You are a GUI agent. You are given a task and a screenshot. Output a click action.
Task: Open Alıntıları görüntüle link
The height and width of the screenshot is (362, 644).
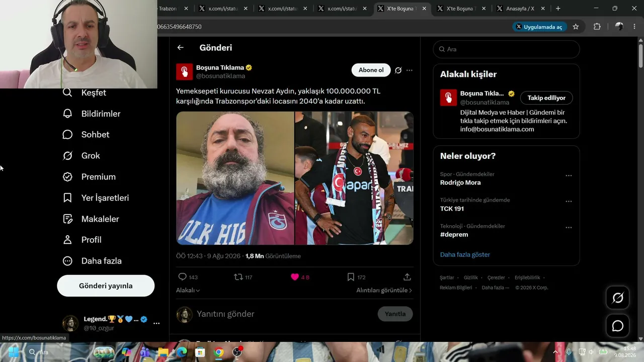point(384,290)
